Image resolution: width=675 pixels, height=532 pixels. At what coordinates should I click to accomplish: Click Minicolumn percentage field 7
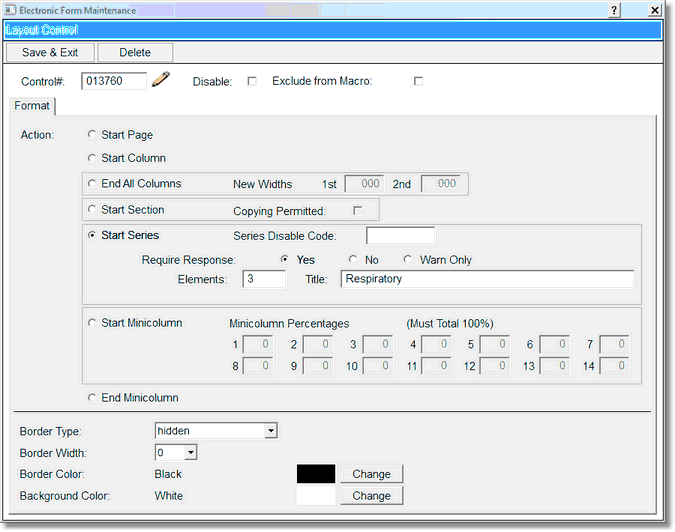(x=614, y=344)
